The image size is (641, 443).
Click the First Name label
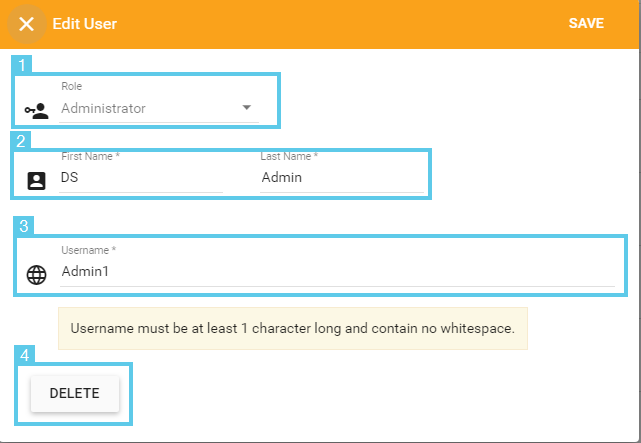(x=90, y=156)
